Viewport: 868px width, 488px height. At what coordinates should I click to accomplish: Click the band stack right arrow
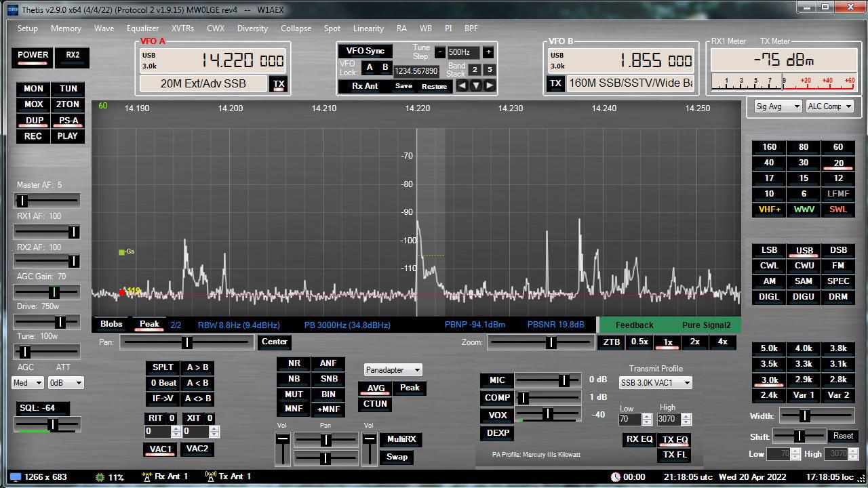click(490, 85)
